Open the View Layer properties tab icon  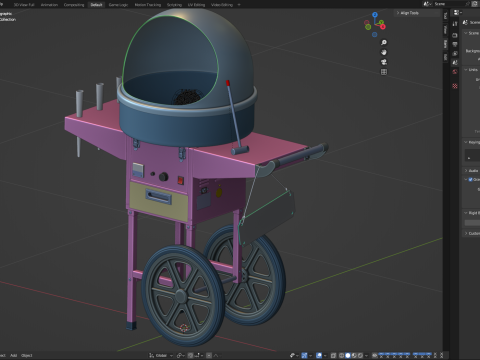click(455, 53)
